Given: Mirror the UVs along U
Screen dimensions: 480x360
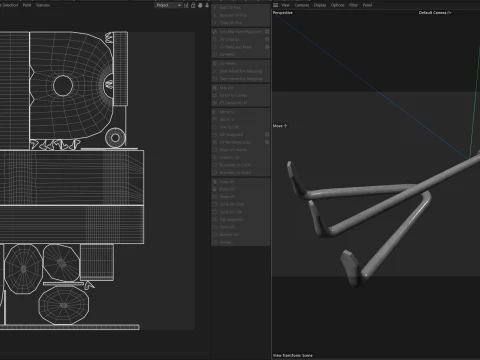Looking at the screenshot, I should tap(240, 112).
